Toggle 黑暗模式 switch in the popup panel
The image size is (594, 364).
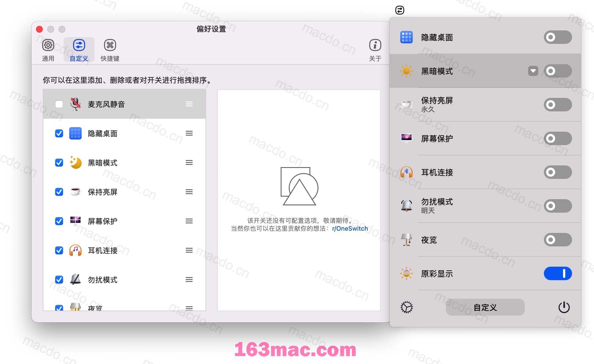click(x=558, y=71)
